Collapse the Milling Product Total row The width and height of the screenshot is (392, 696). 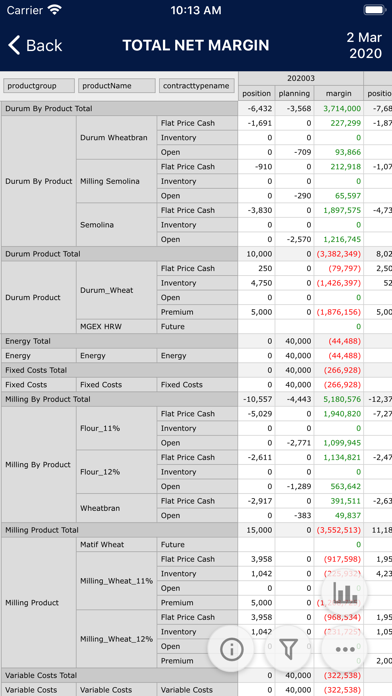click(120, 530)
